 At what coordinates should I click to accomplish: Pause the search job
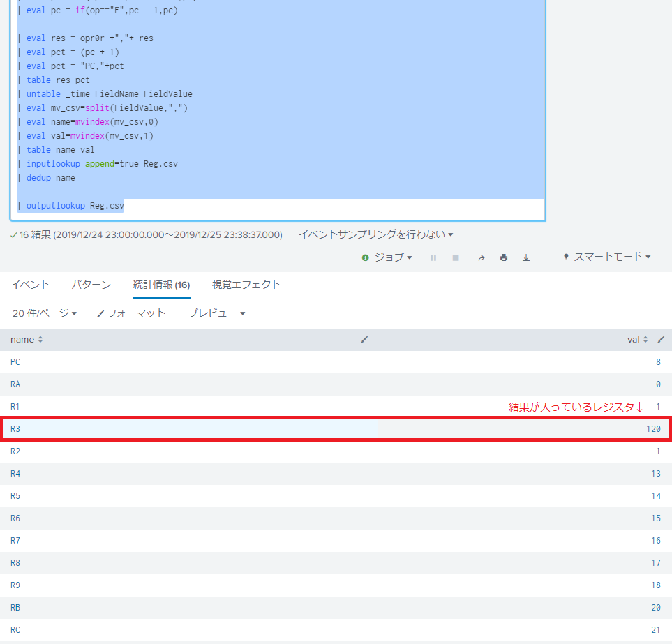pos(433,257)
